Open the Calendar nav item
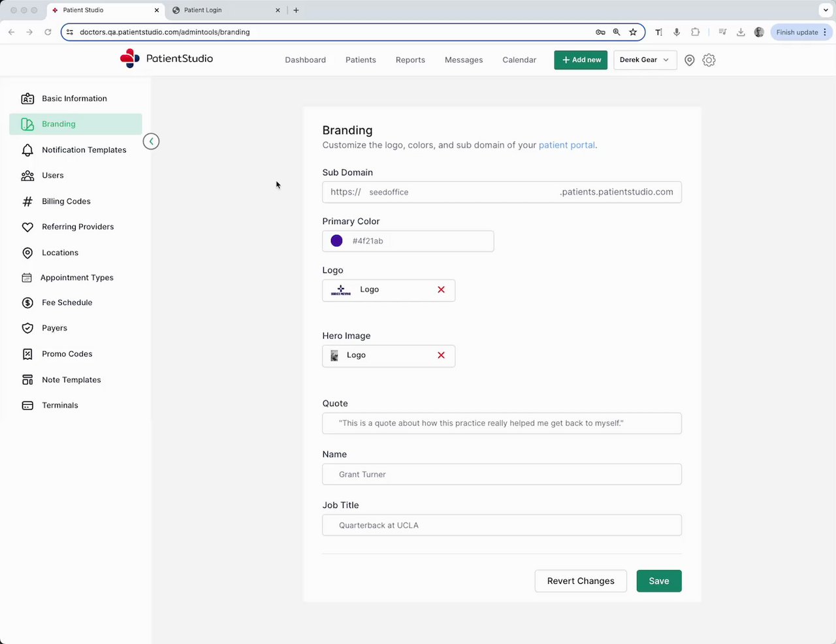 [x=519, y=60]
